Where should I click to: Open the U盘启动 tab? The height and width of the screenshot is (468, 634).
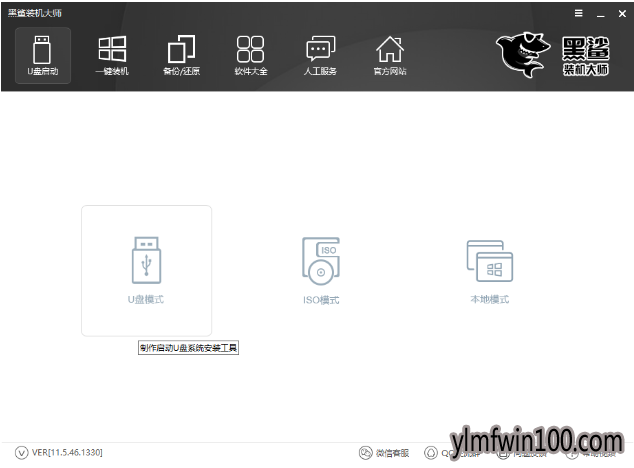click(43, 55)
